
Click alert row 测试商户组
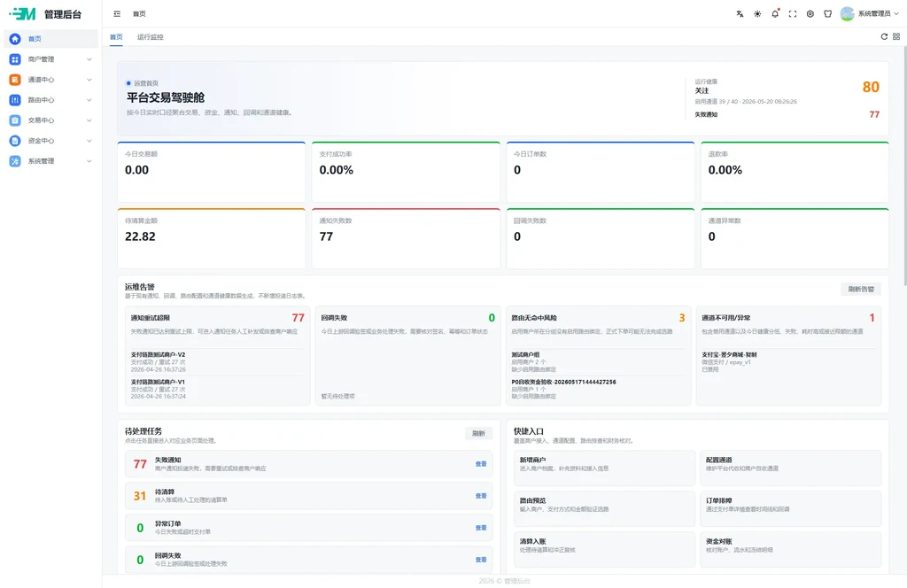point(598,362)
